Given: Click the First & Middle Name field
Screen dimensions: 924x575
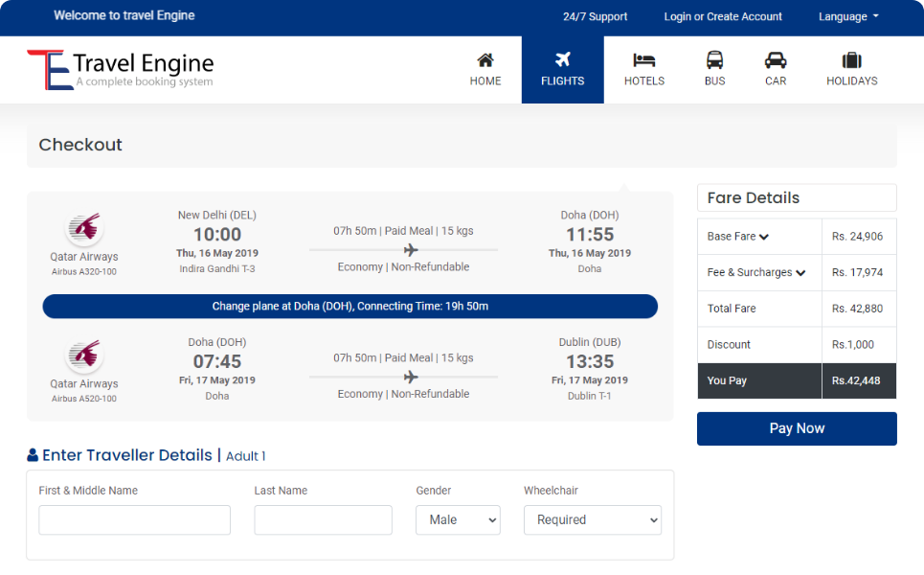Looking at the screenshot, I should [x=134, y=519].
